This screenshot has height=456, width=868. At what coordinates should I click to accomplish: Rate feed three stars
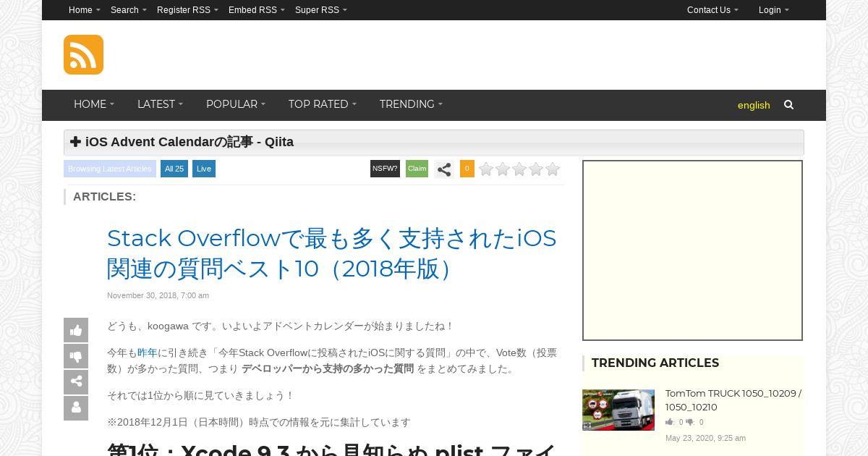click(x=519, y=169)
